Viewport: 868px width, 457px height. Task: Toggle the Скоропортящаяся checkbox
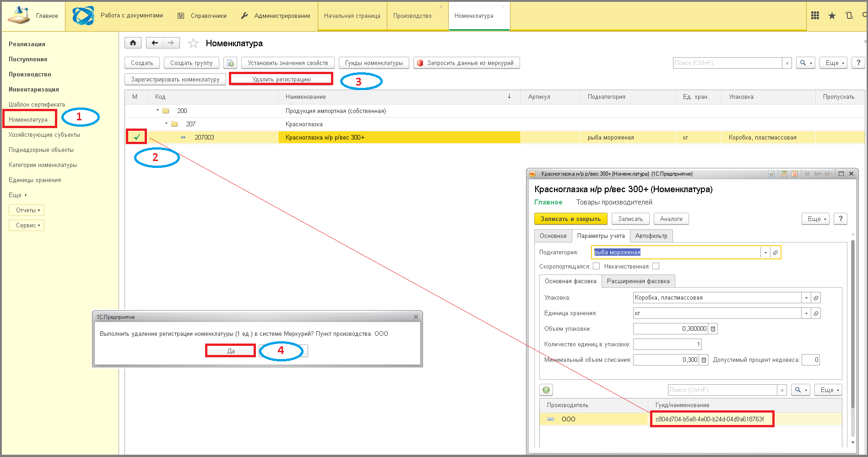tap(596, 266)
